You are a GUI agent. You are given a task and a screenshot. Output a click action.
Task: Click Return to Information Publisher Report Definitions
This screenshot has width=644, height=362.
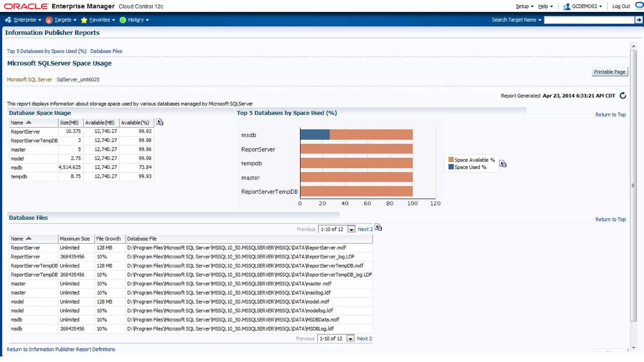click(61, 349)
